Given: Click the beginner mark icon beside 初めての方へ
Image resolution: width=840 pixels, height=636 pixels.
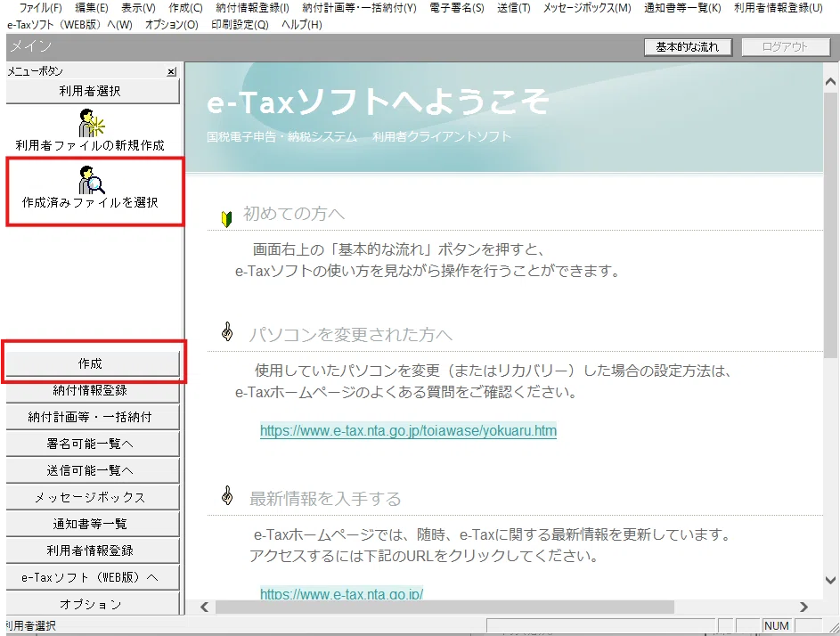Looking at the screenshot, I should [226, 218].
